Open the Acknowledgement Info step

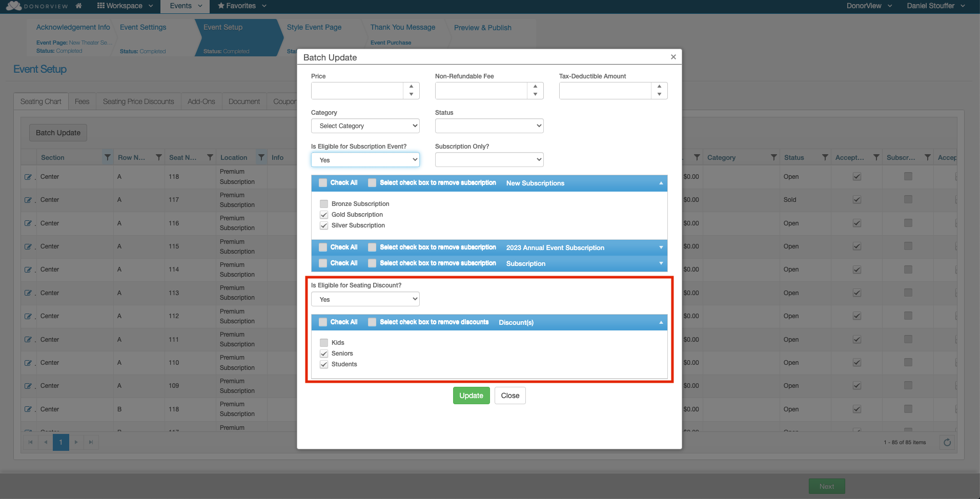pos(73,27)
